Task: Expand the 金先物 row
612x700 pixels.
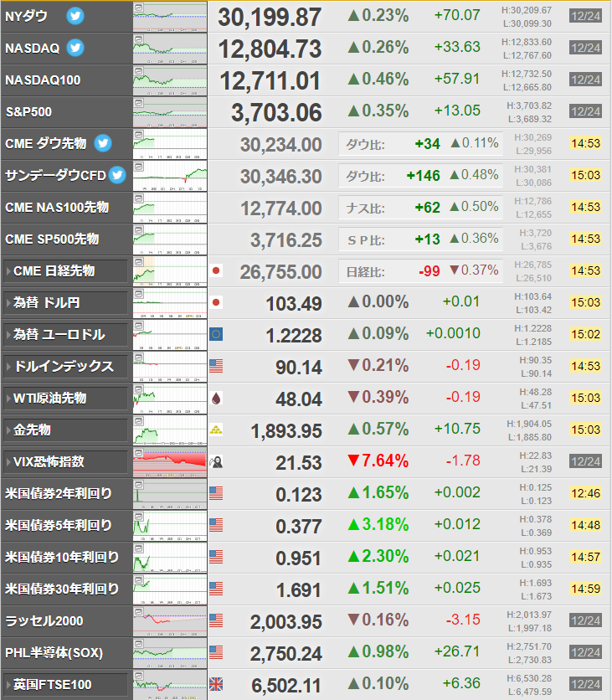Action: click(65, 430)
